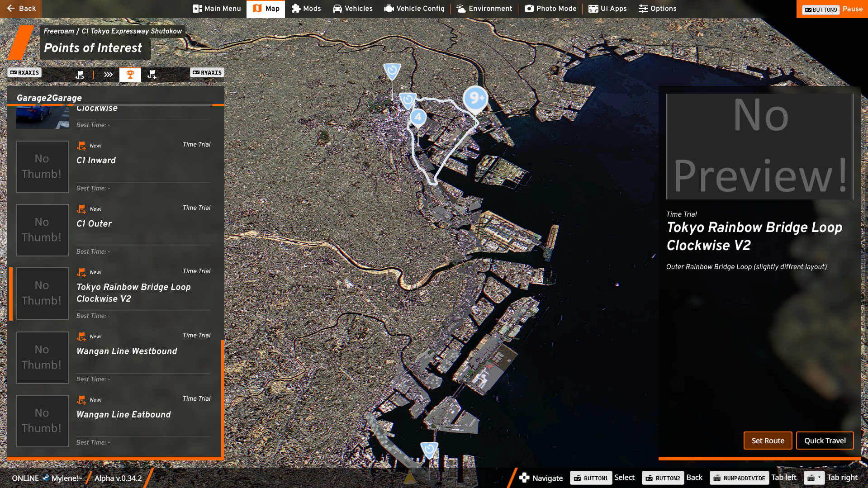Click Best Time under C1 Inward
868x488 pixels.
point(93,188)
